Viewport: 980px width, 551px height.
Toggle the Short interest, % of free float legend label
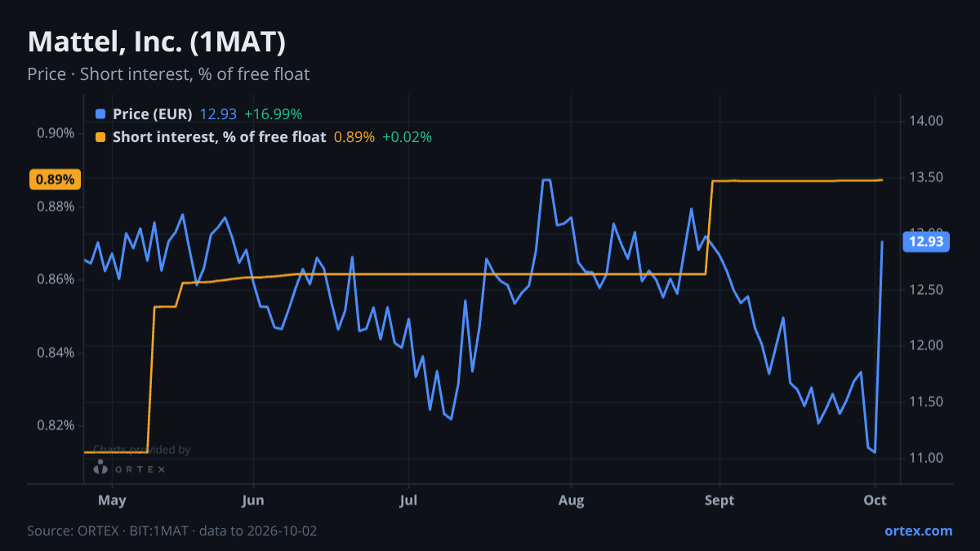pos(219,137)
